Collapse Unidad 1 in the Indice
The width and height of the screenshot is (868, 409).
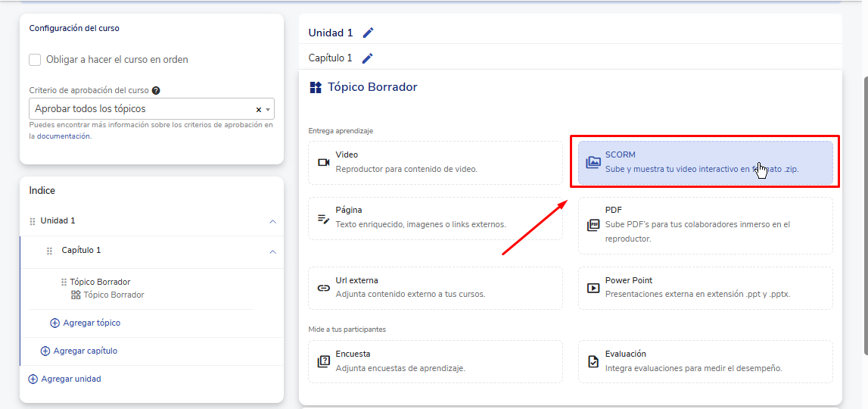point(272,222)
